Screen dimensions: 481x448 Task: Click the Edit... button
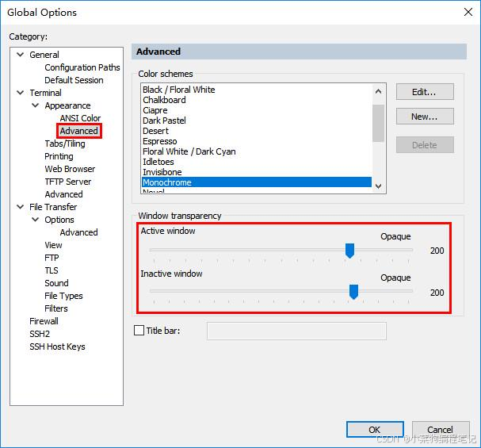(x=425, y=92)
